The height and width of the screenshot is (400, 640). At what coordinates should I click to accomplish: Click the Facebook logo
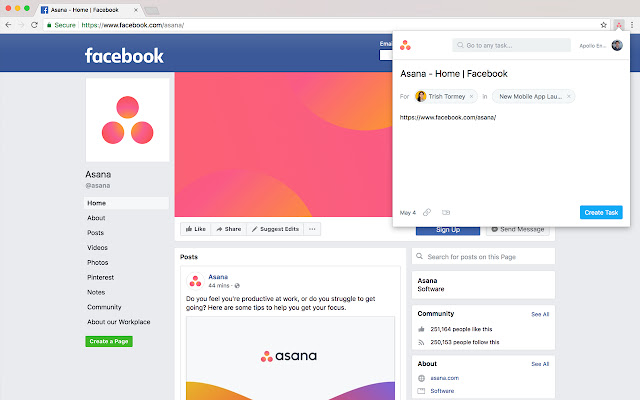124,56
